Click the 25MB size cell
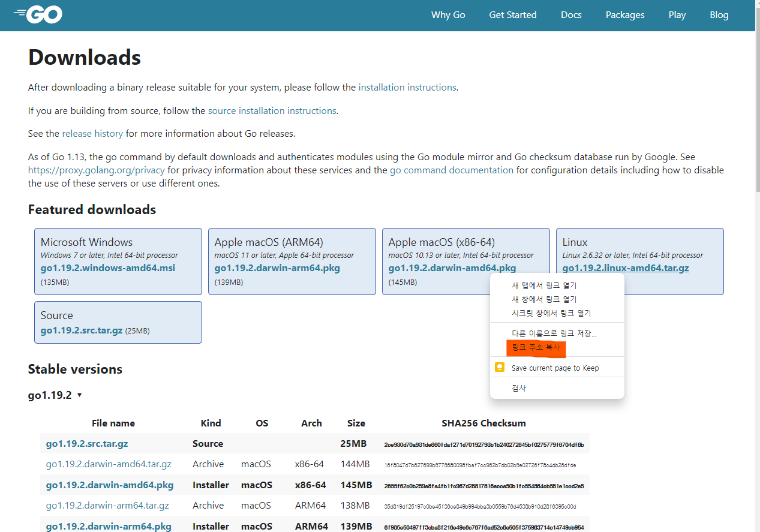This screenshot has width=760, height=532. 353,444
